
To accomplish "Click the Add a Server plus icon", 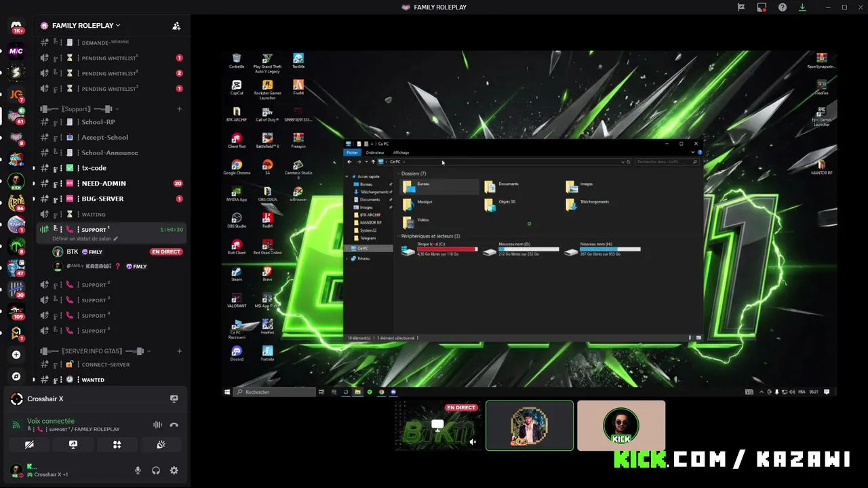I will [16, 354].
